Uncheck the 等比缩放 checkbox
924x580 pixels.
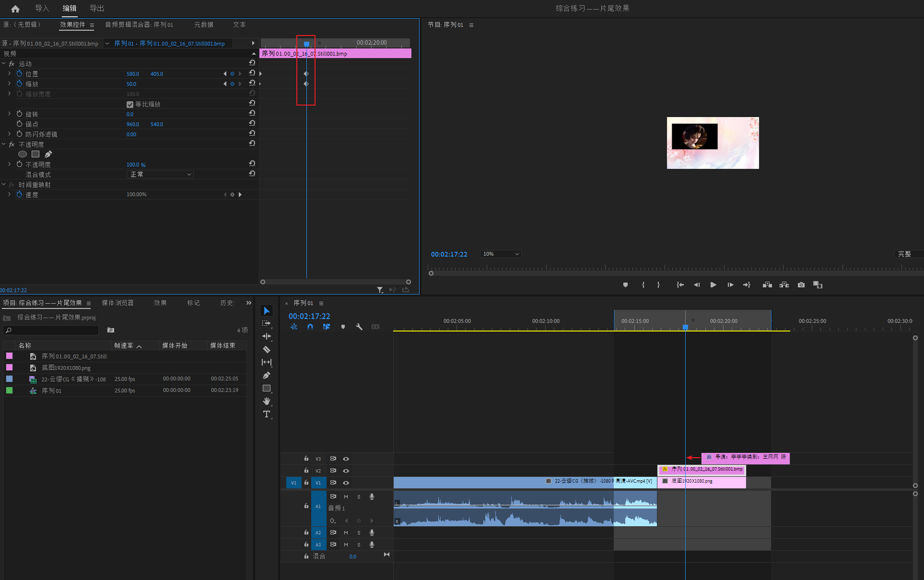tap(129, 105)
